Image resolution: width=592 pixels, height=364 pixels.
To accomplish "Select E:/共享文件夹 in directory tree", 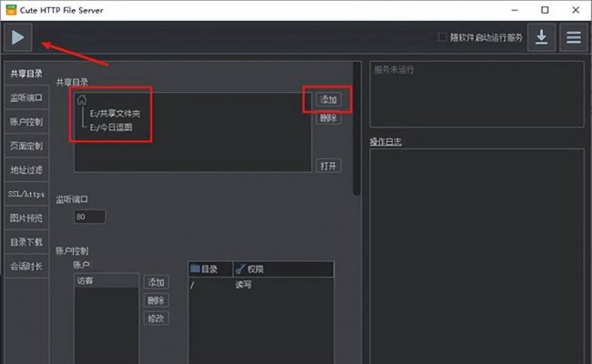I will [x=115, y=114].
